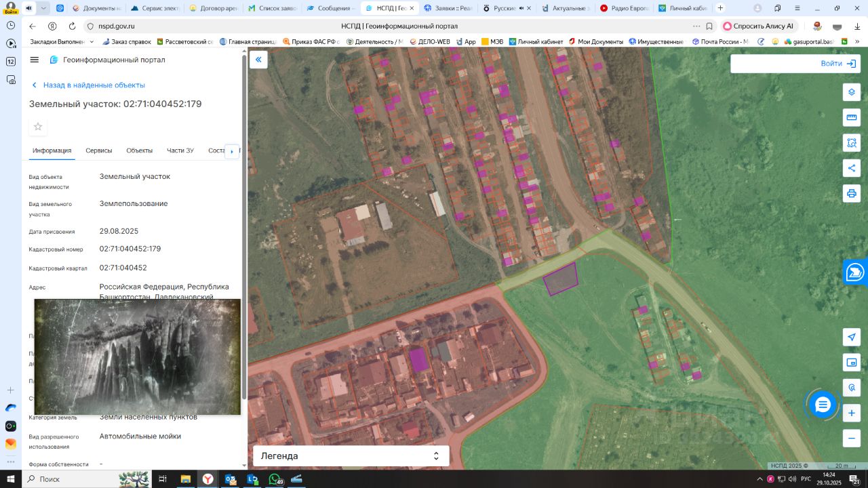Switch to the Объекты tab
The height and width of the screenshot is (488, 868).
tap(140, 150)
